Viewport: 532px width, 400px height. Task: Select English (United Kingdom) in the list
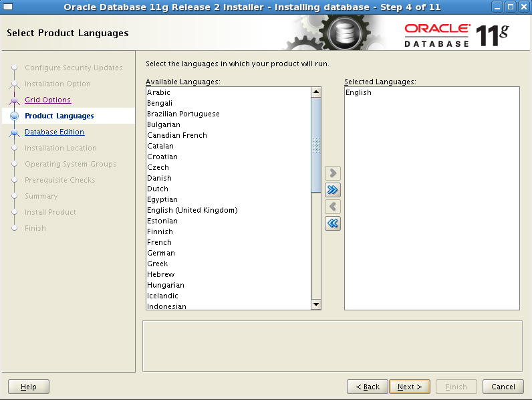229,210
